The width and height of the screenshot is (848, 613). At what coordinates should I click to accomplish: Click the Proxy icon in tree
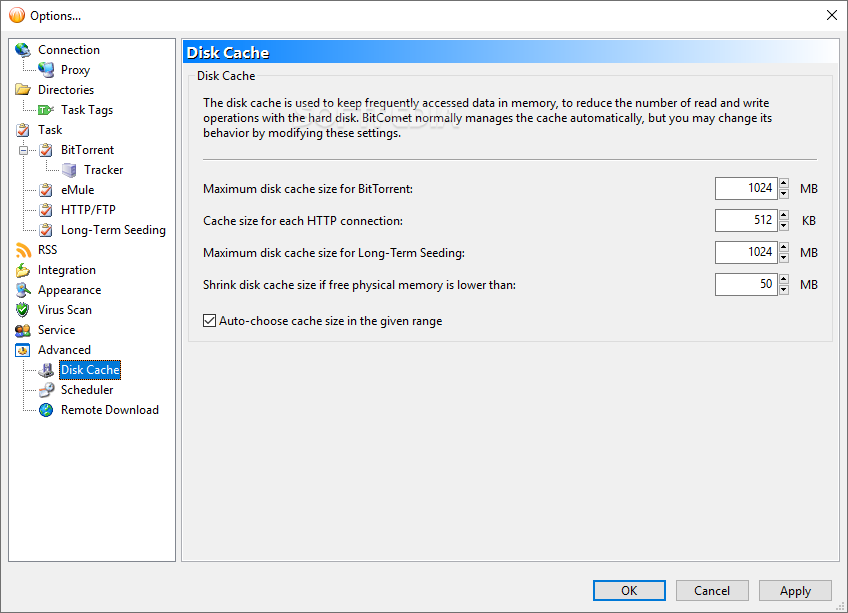(x=46, y=70)
